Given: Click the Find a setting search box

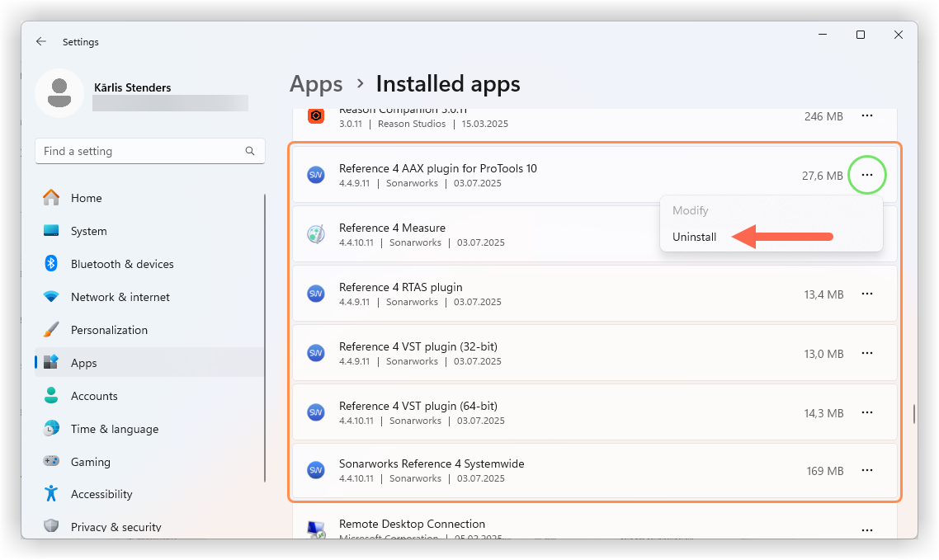Looking at the screenshot, I should (x=149, y=151).
